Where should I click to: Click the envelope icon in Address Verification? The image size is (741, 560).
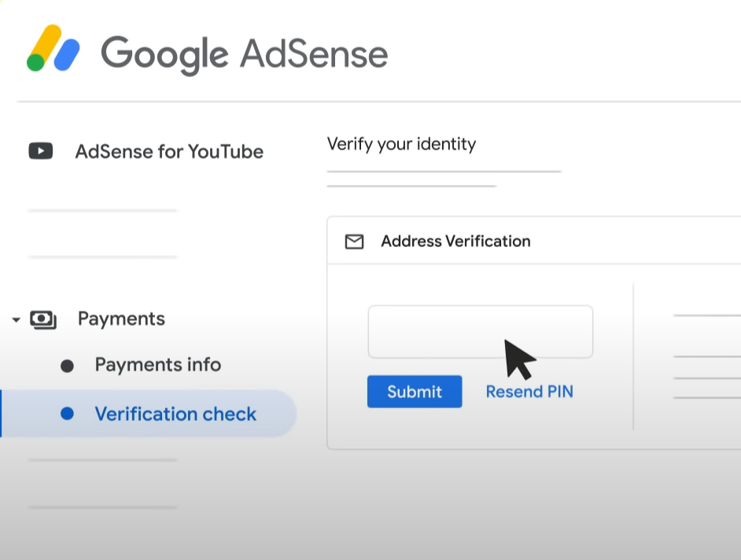pos(354,241)
